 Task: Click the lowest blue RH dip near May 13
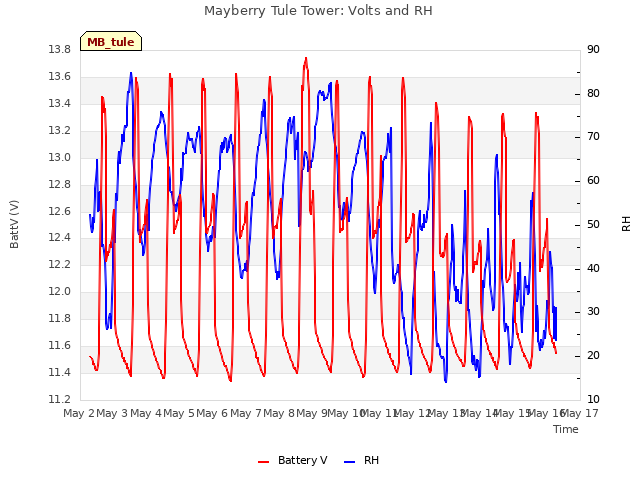pos(446,382)
